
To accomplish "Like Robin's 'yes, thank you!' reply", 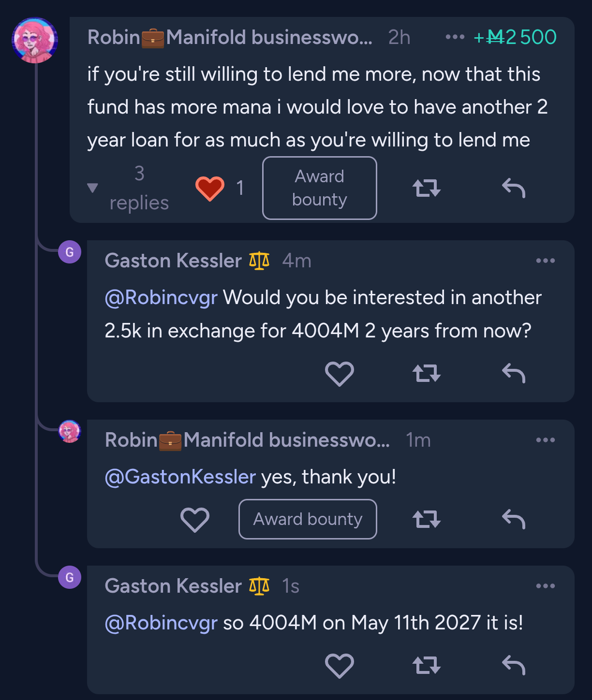I will click(x=195, y=520).
